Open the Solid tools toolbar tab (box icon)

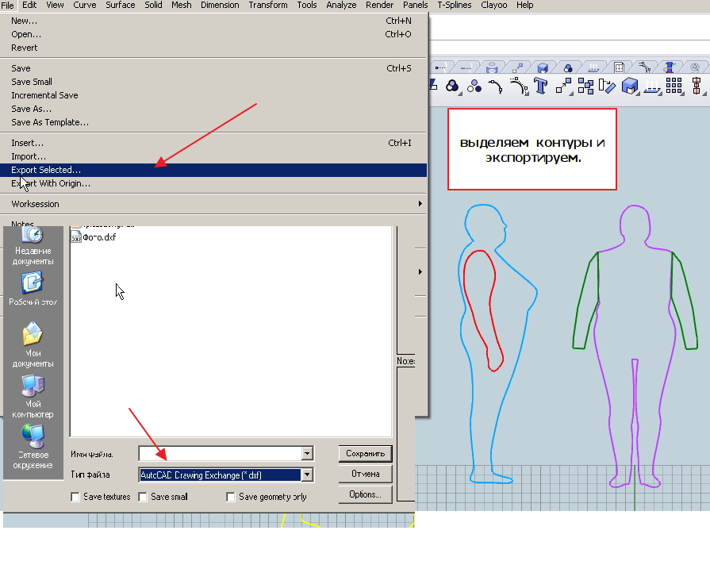pos(543,68)
